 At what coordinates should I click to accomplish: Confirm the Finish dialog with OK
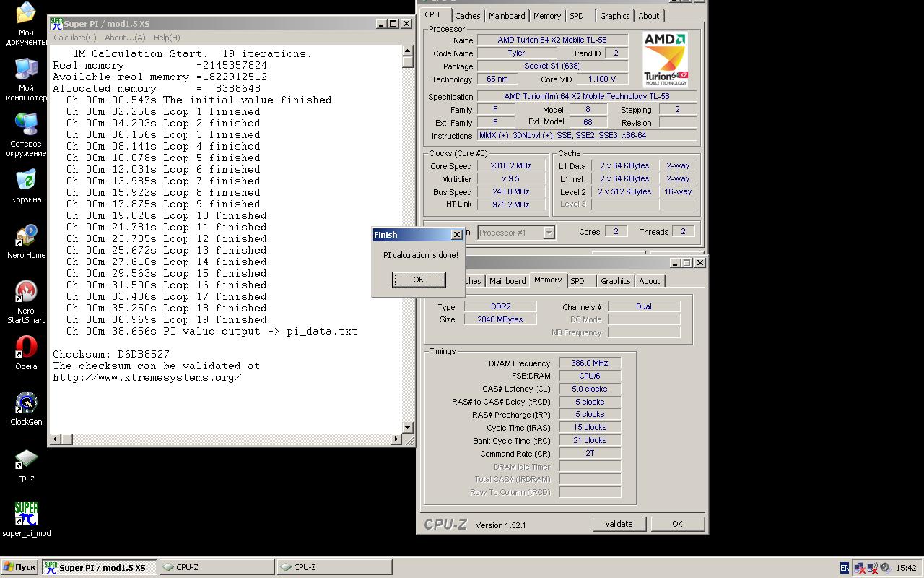pos(419,280)
